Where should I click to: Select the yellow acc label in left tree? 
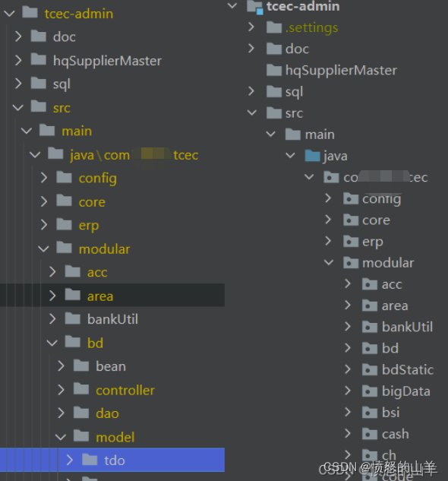(x=97, y=273)
